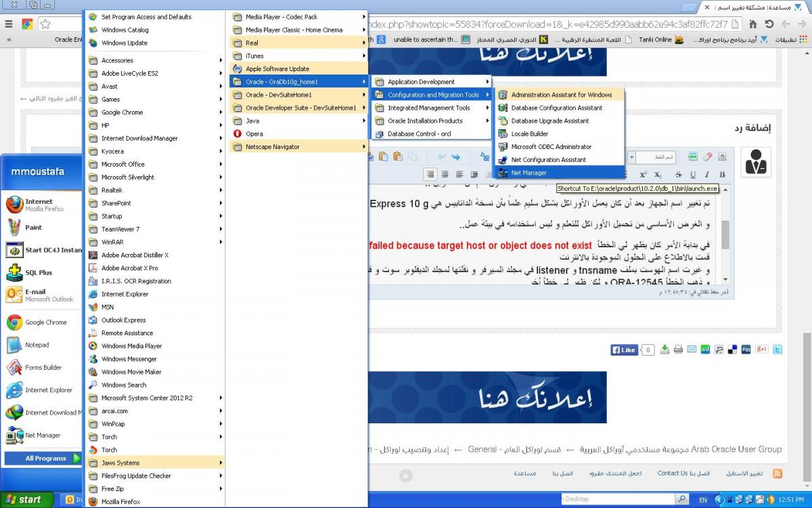Click the Twitter share icon
This screenshot has height=508, width=812.
click(x=777, y=350)
